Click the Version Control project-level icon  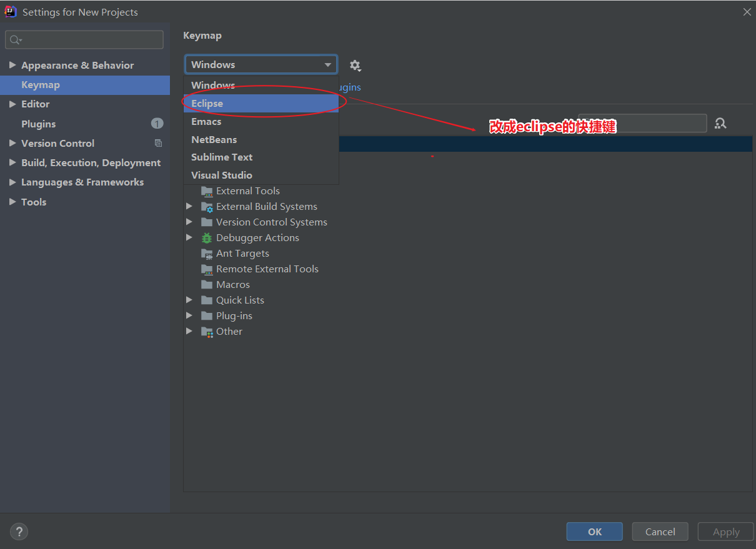coord(158,143)
